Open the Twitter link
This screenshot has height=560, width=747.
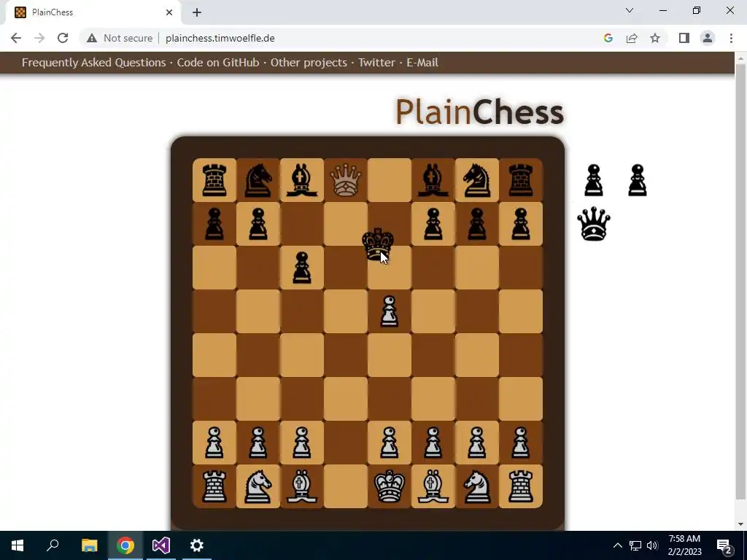(x=376, y=63)
